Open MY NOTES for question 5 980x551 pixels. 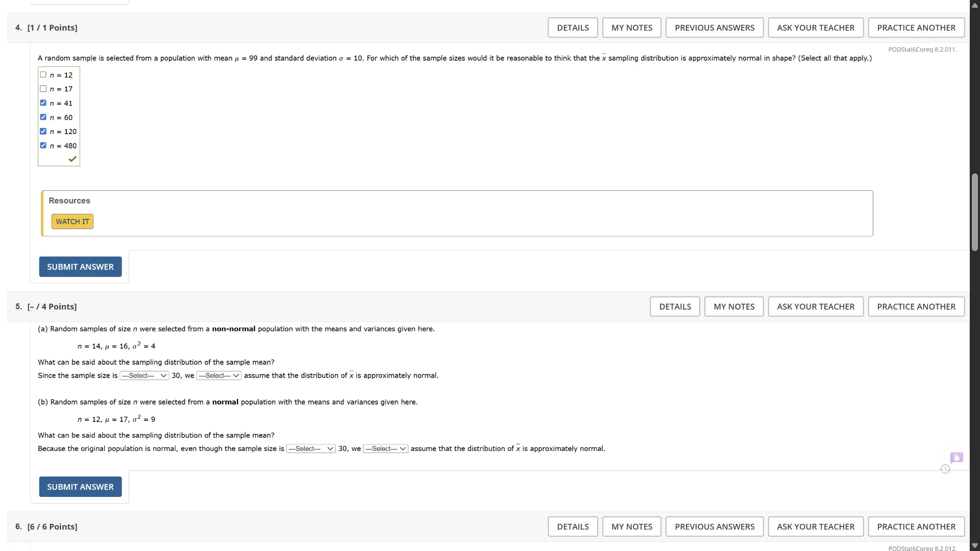tap(733, 307)
